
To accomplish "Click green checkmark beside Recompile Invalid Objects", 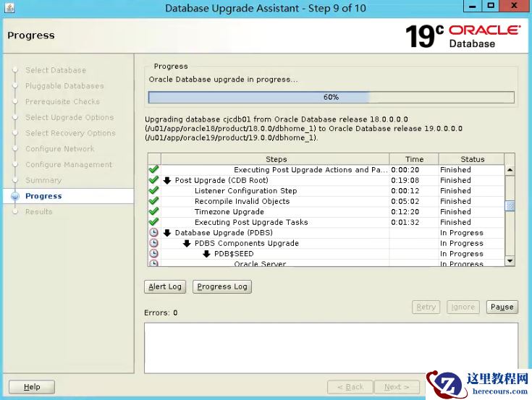I will click(153, 201).
